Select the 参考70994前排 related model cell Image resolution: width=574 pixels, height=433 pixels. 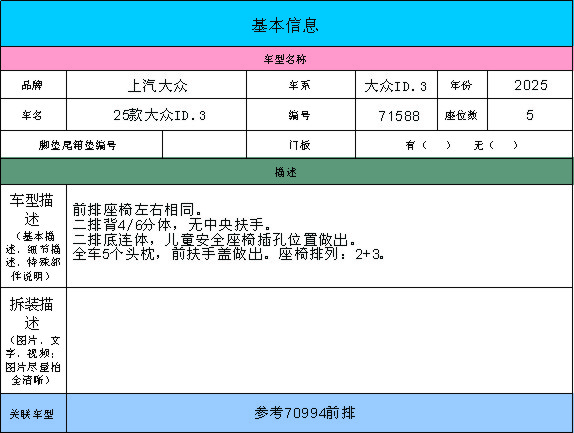[320, 413]
